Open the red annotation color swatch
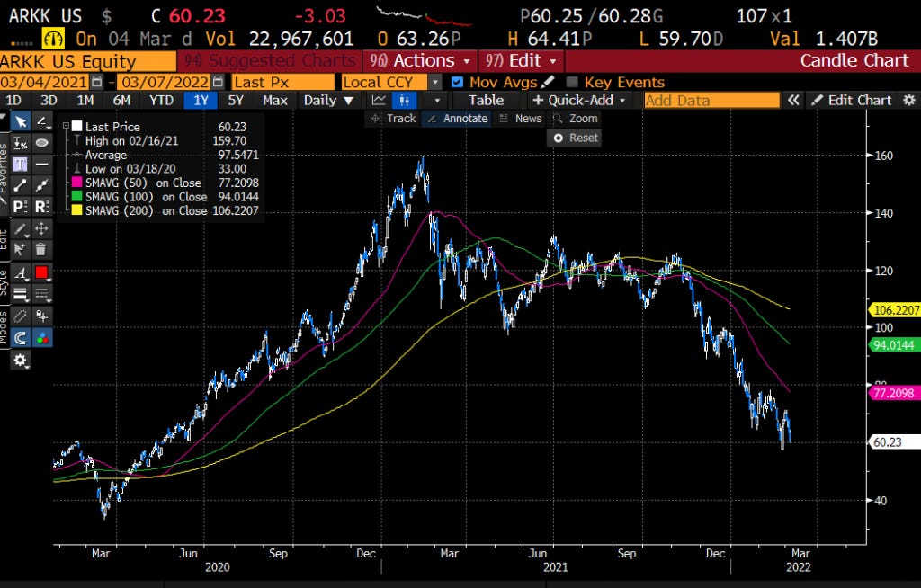 point(41,272)
